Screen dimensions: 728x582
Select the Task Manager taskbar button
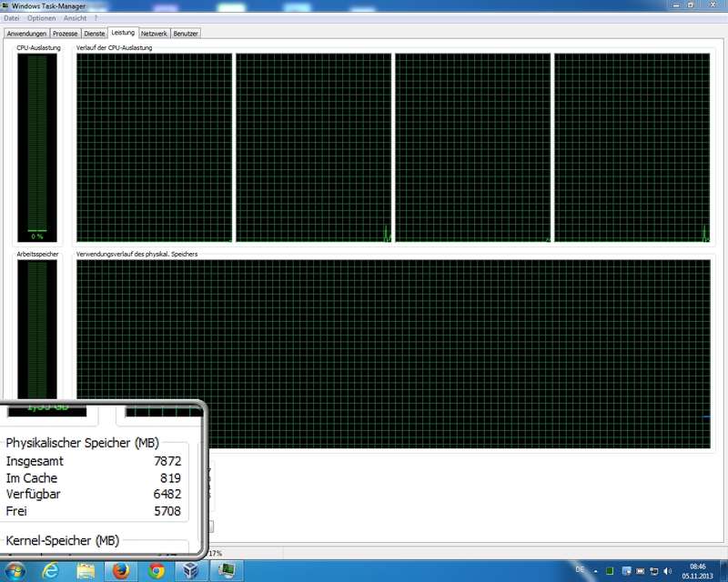tap(227, 571)
